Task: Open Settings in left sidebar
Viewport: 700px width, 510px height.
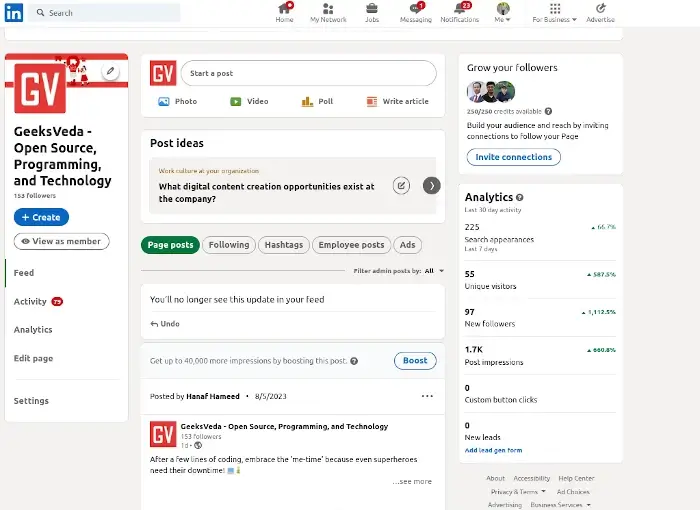Action: click(31, 401)
